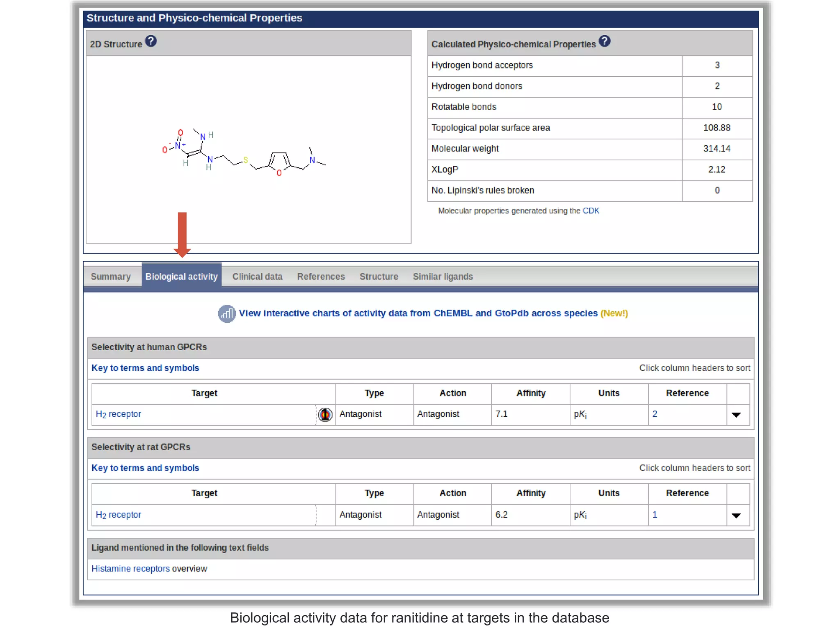840x630 pixels.
Task: Sort human GPCRs table by Type header
Action: [374, 393]
